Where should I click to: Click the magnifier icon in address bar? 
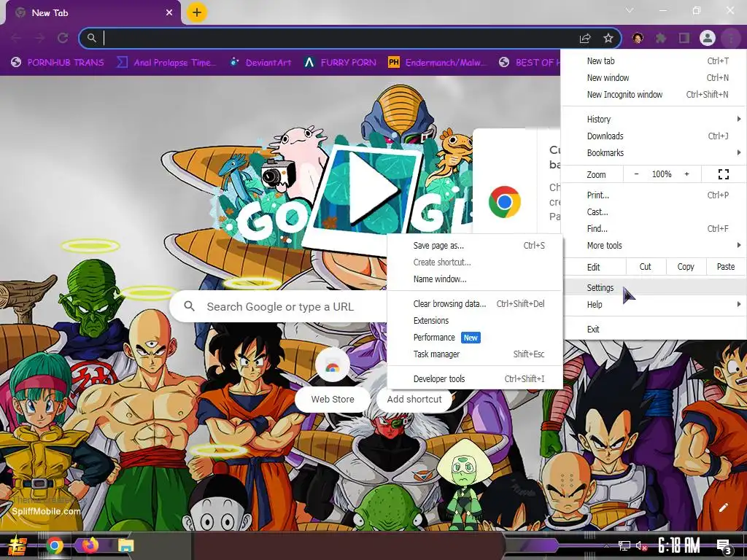click(92, 38)
